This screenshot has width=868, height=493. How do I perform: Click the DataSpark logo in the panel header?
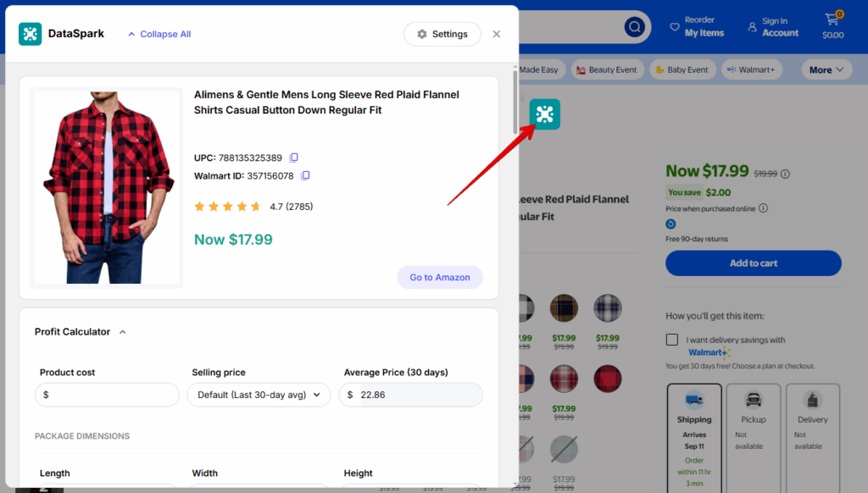30,34
